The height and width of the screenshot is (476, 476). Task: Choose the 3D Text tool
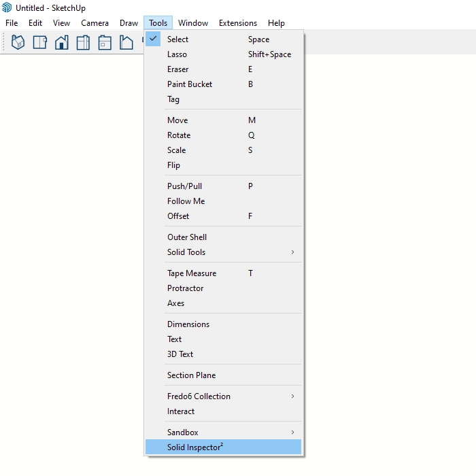(224, 354)
